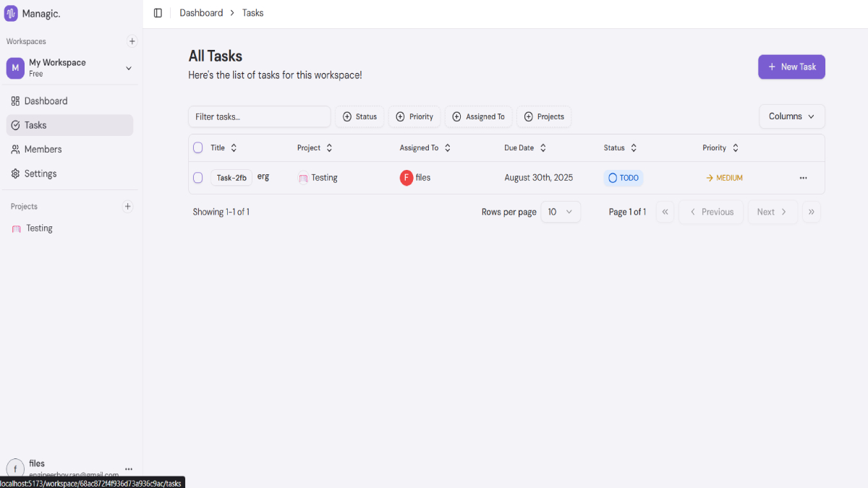Expand the My Workspace switcher chevron
The image size is (868, 488).
coord(128,67)
